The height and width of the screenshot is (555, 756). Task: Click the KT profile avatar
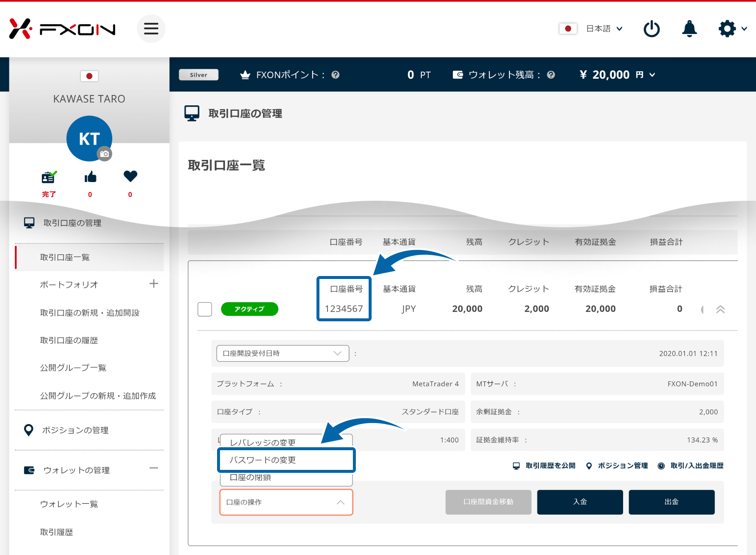89,138
